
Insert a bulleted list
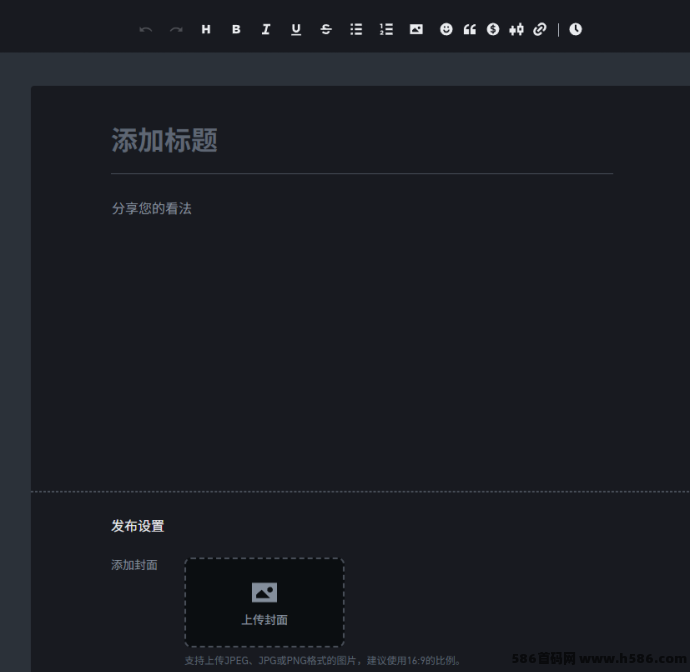[356, 29]
